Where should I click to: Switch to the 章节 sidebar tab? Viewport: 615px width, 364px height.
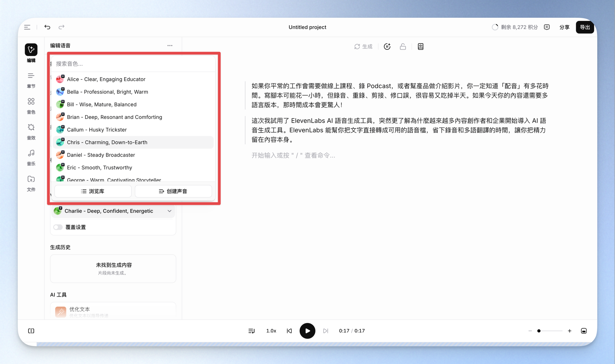[31, 80]
